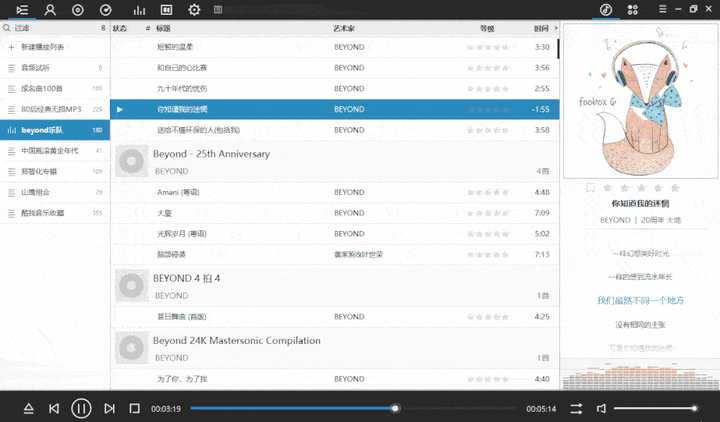Pause playback with the circular pause button

pyautogui.click(x=81, y=408)
